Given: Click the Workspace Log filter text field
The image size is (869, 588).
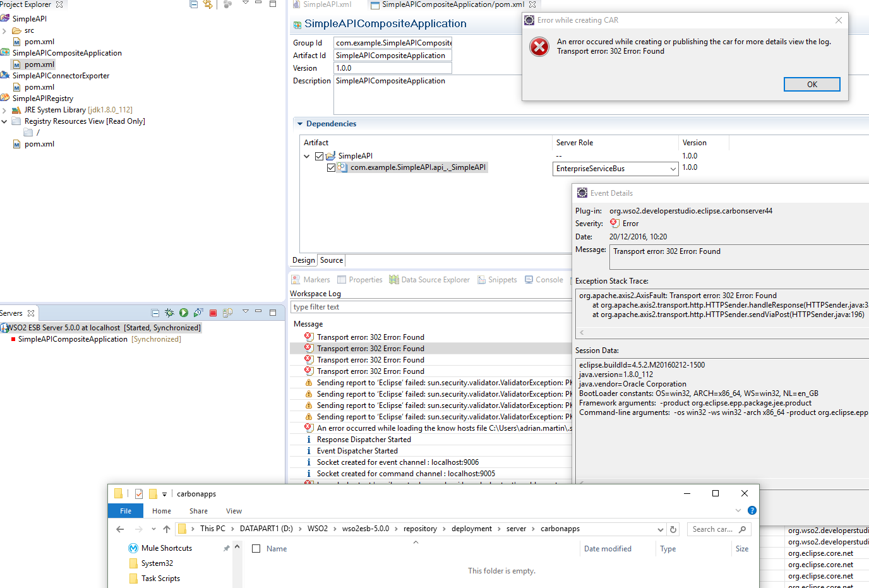Looking at the screenshot, I should click(429, 307).
